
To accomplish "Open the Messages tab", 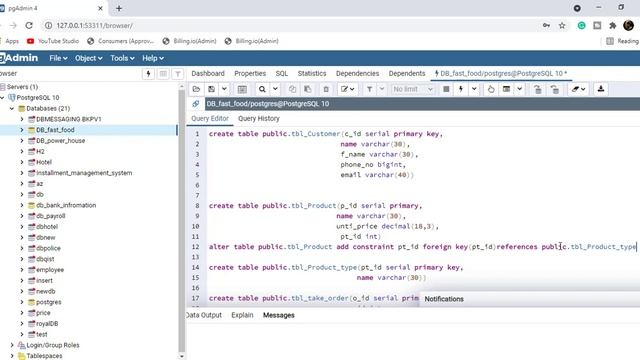I will click(279, 315).
